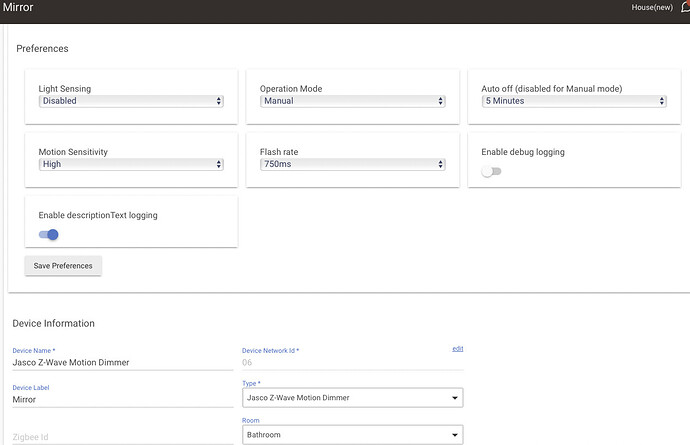
Task: Click the Mirror page title
Action: [x=18, y=7]
